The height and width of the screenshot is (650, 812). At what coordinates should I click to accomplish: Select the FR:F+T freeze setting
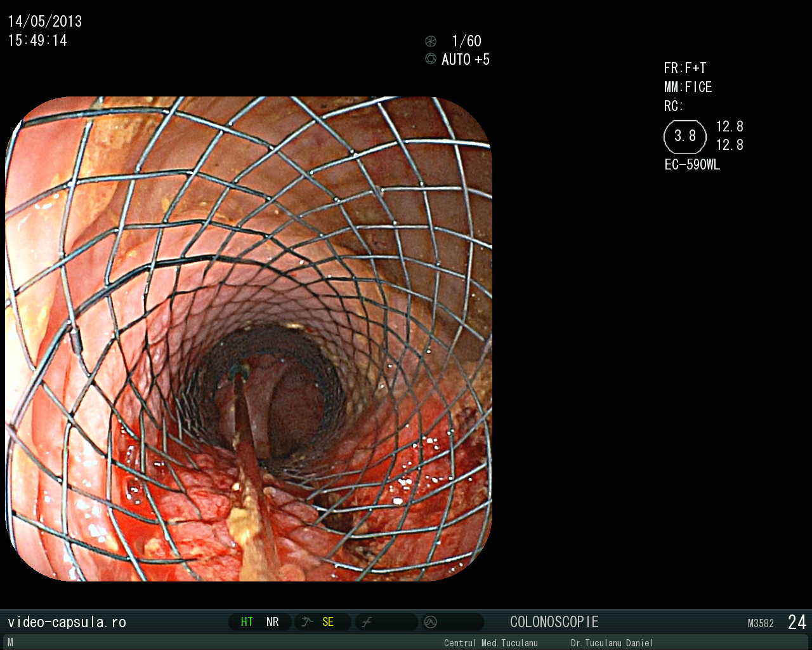[x=684, y=68]
